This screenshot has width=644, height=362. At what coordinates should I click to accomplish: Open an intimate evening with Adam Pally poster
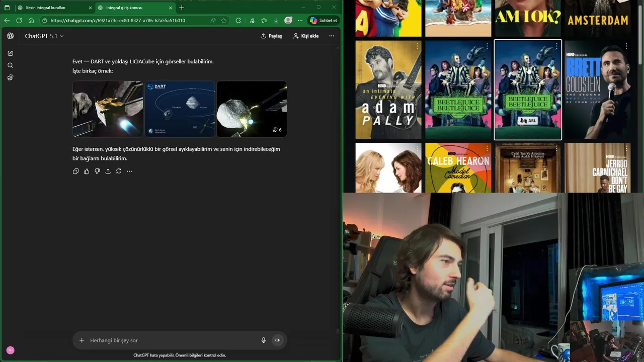[388, 90]
